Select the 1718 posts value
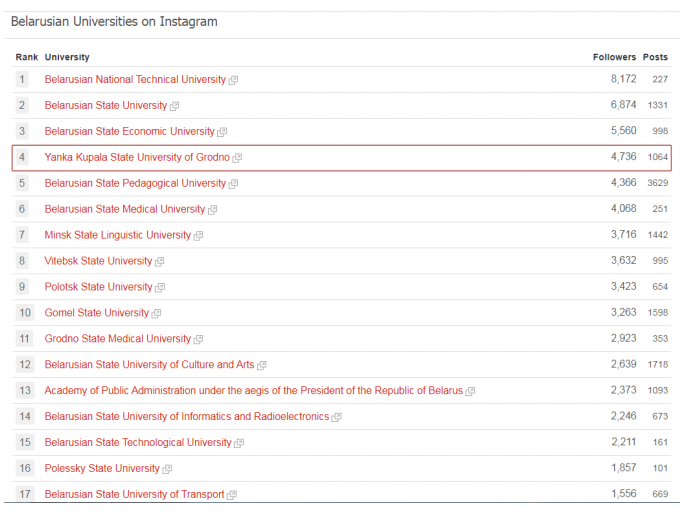688x514 pixels. pyautogui.click(x=658, y=364)
